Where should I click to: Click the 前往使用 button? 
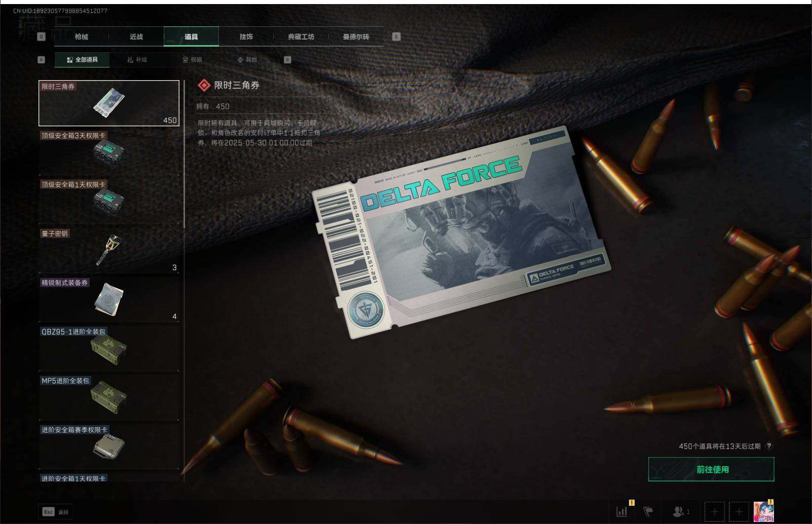point(711,469)
